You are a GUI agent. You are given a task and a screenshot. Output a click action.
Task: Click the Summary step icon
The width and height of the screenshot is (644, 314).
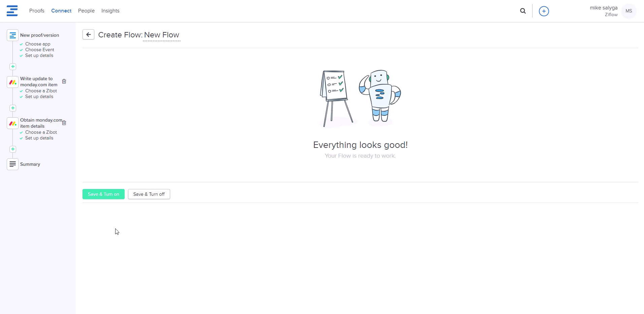[12, 164]
